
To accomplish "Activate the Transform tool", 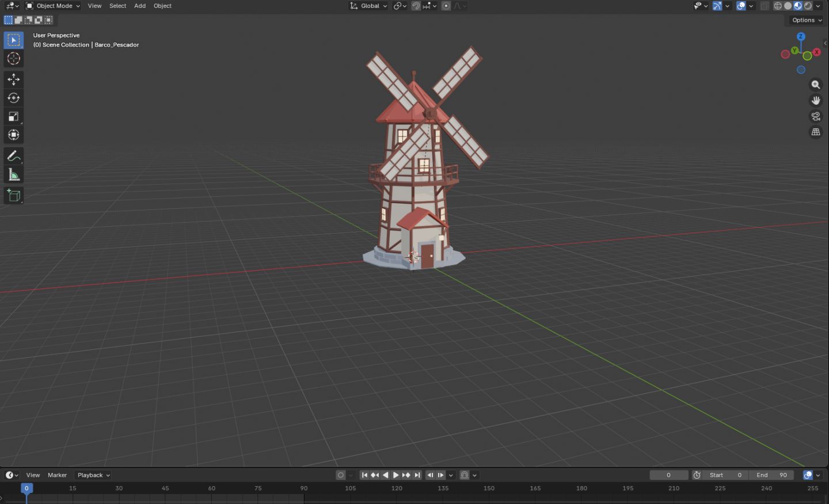I will pos(14,135).
